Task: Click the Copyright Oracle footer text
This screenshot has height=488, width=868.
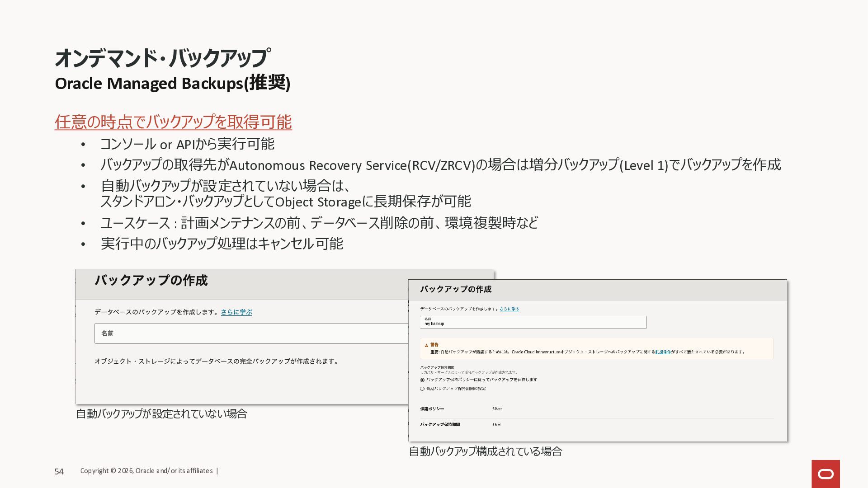Action: tap(146, 471)
